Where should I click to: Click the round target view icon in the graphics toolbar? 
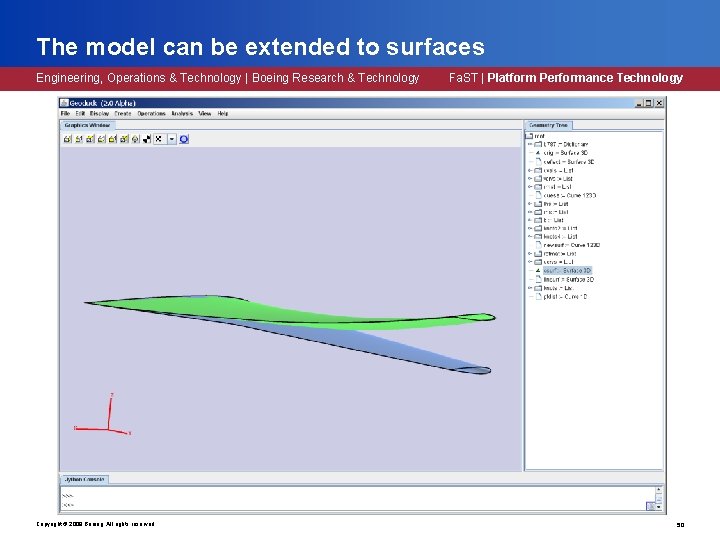pyautogui.click(x=135, y=139)
